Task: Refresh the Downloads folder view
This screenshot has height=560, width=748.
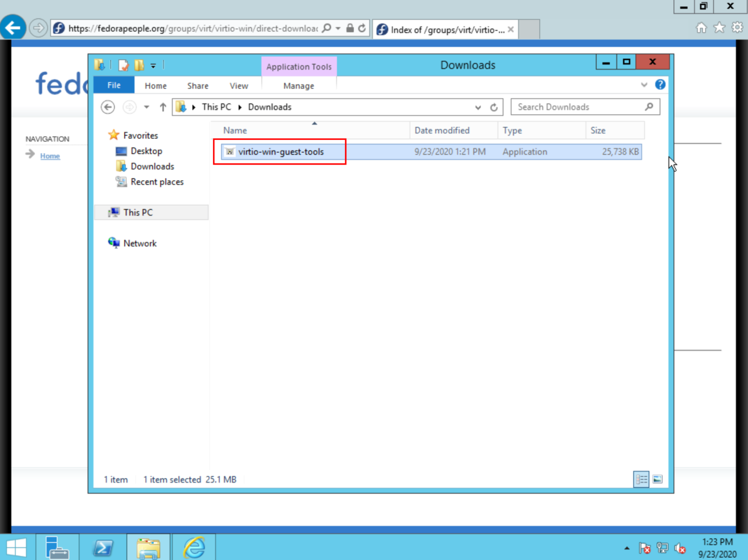Action: 494,107
